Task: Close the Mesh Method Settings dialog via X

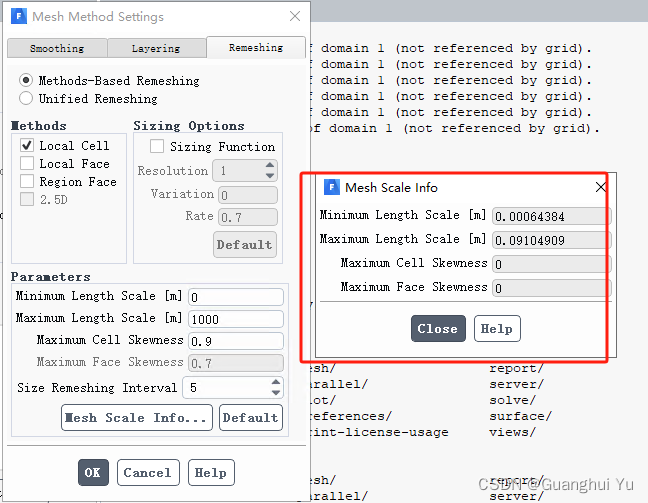Action: click(x=295, y=17)
